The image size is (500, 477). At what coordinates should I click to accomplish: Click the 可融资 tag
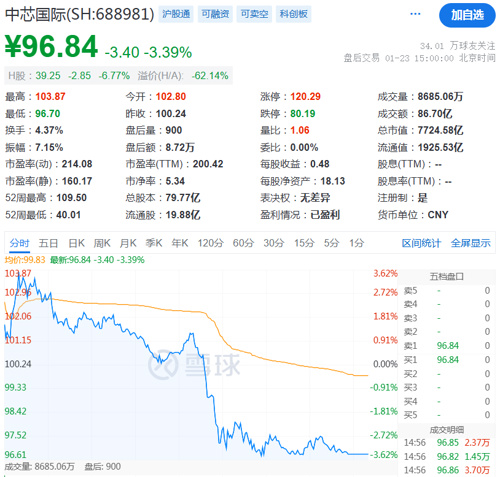[215, 14]
